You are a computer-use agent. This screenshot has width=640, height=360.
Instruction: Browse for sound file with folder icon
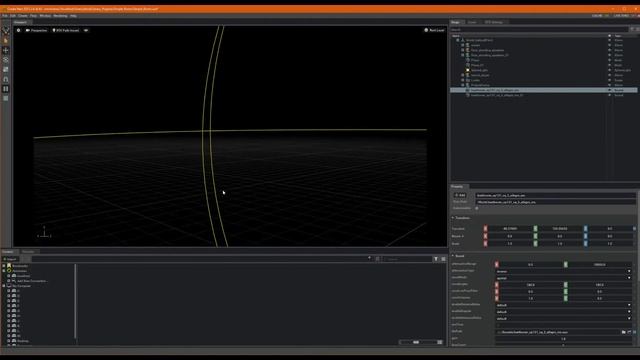point(623,332)
